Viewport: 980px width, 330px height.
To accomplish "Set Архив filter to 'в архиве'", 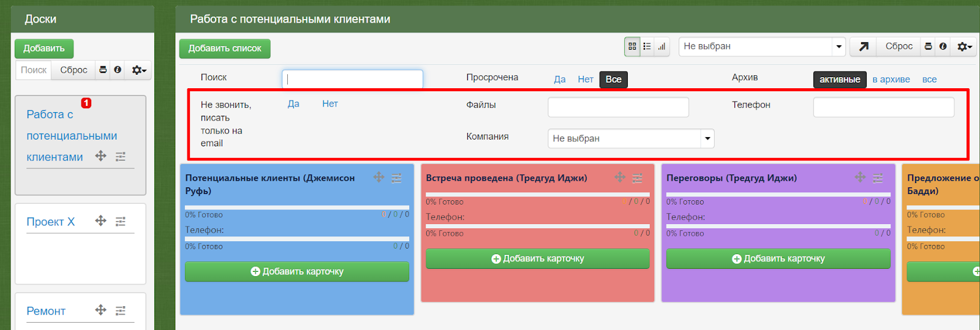I will 891,79.
